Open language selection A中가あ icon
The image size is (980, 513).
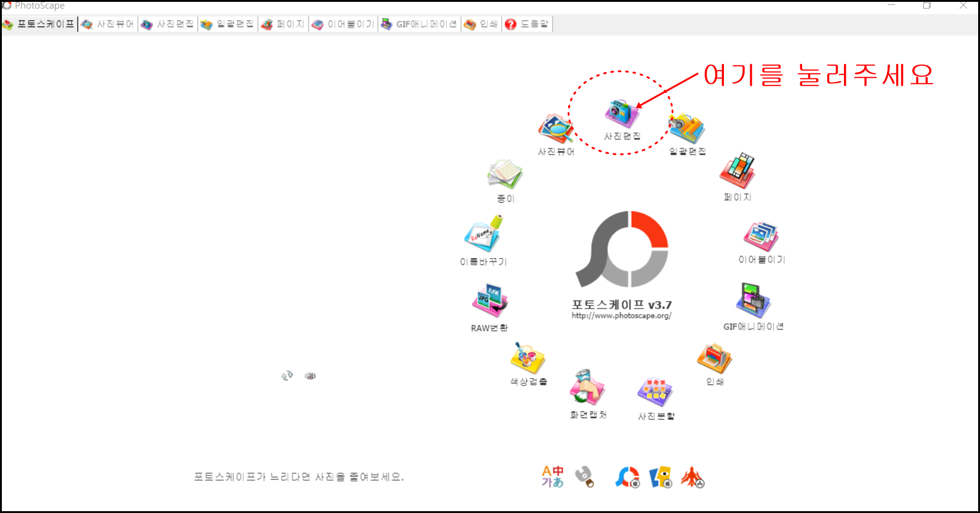pyautogui.click(x=553, y=477)
